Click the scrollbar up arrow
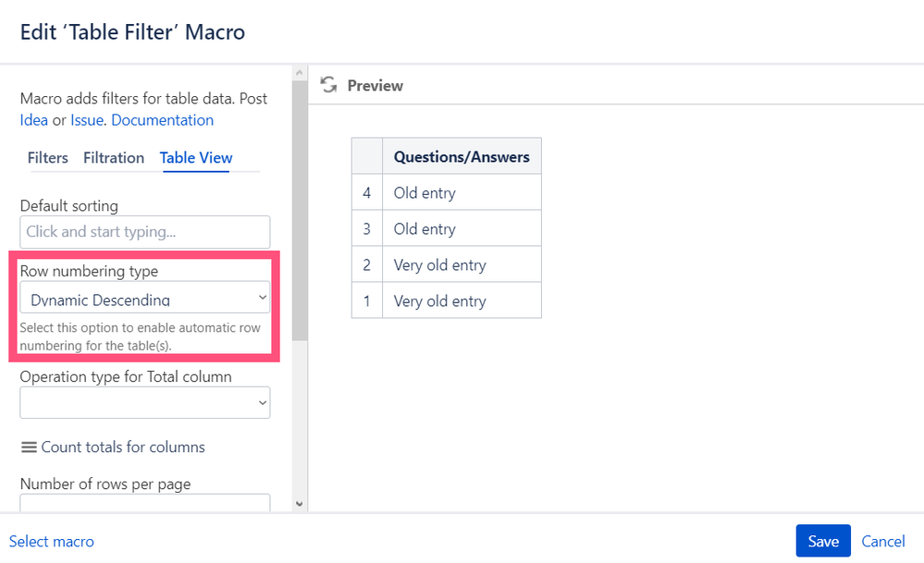 [x=300, y=72]
